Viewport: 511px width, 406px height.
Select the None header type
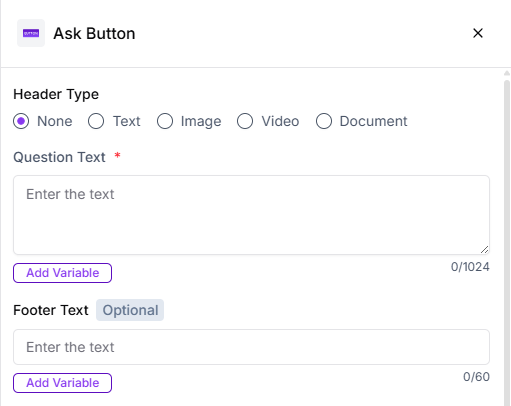pyautogui.click(x=21, y=121)
